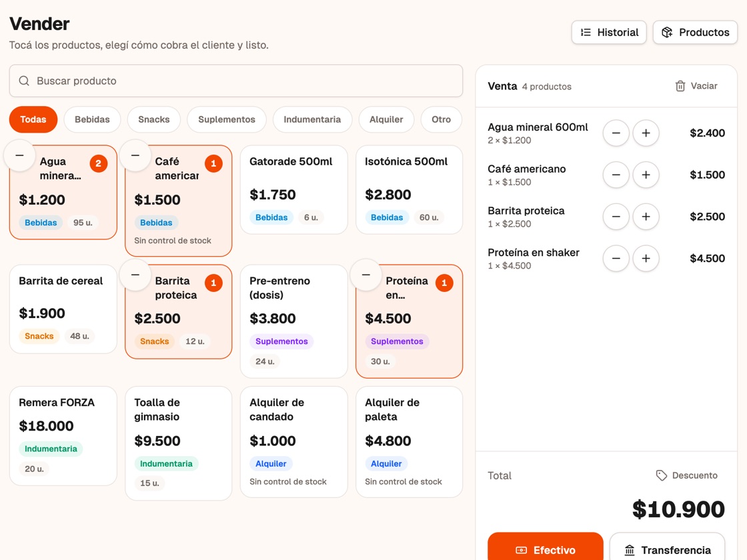This screenshot has height=560, width=747.
Task: Click quantity badge on Proteína en shaker card
Action: click(x=444, y=283)
